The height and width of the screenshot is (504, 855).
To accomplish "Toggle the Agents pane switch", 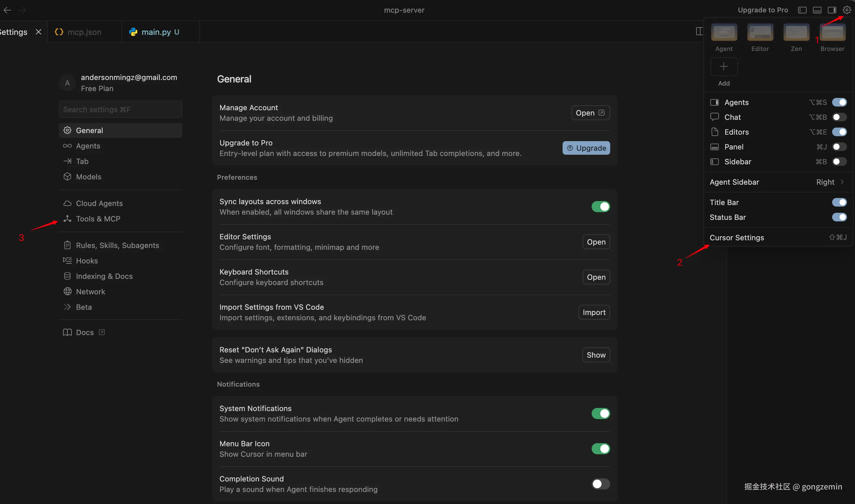I will click(x=839, y=102).
